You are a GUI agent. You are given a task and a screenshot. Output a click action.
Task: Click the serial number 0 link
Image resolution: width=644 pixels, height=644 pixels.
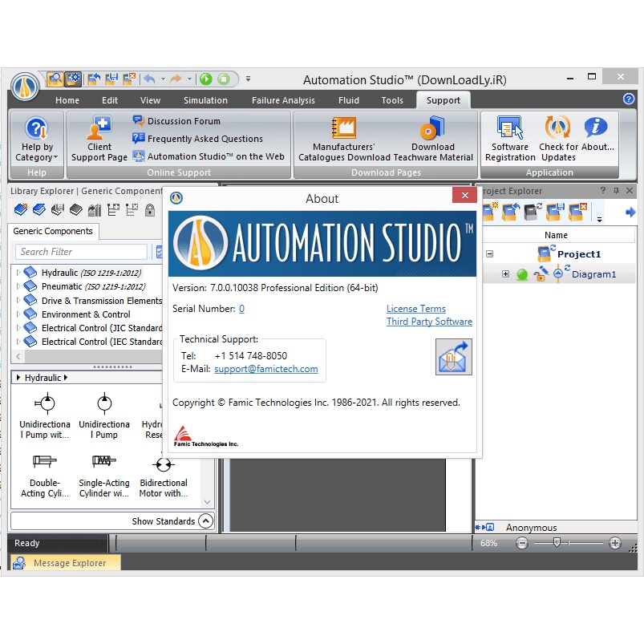point(241,309)
